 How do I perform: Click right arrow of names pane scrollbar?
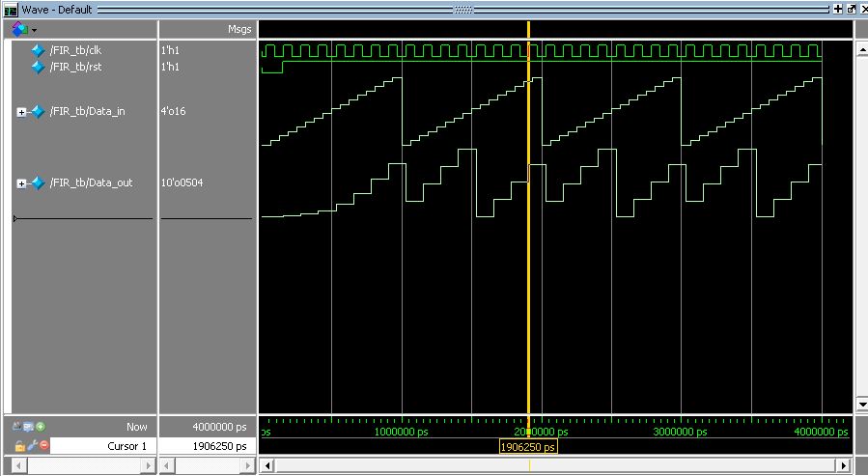pos(149,465)
